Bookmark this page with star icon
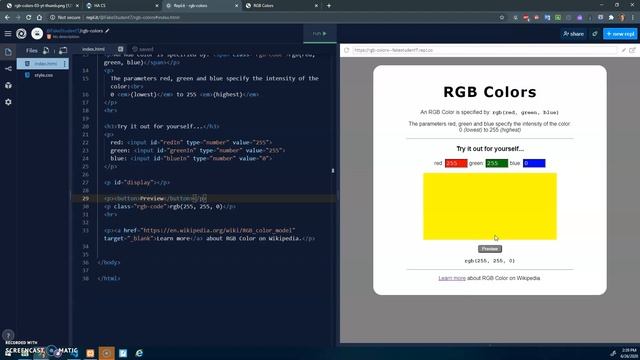640x360 pixels. pyautogui.click(x=502, y=18)
